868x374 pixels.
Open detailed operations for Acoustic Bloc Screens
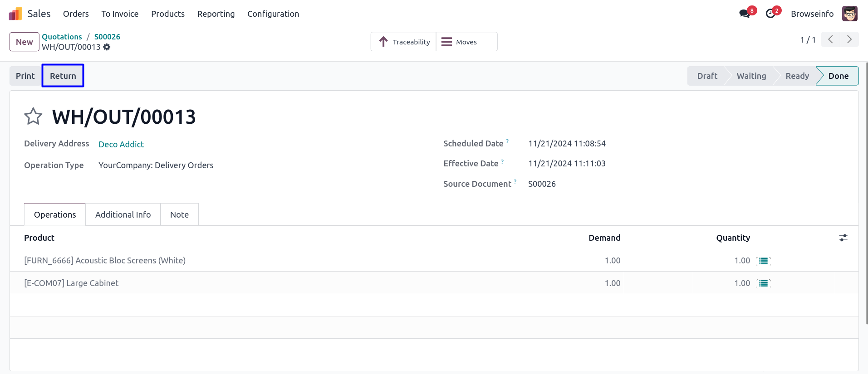pos(764,261)
